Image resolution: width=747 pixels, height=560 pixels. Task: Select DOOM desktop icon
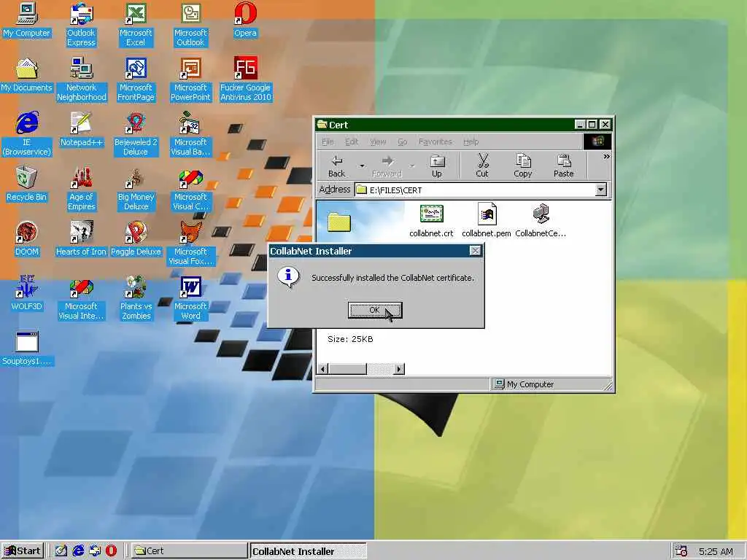click(27, 239)
